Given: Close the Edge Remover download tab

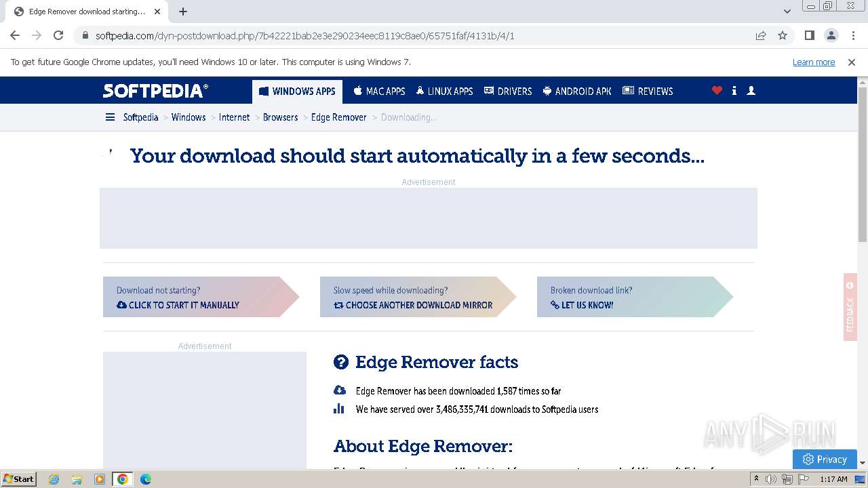Looking at the screenshot, I should point(157,12).
